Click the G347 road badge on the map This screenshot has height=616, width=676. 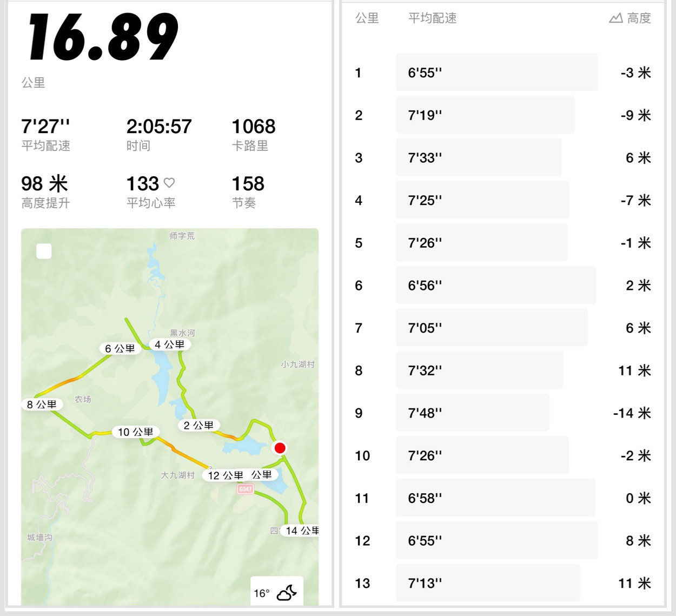click(245, 489)
